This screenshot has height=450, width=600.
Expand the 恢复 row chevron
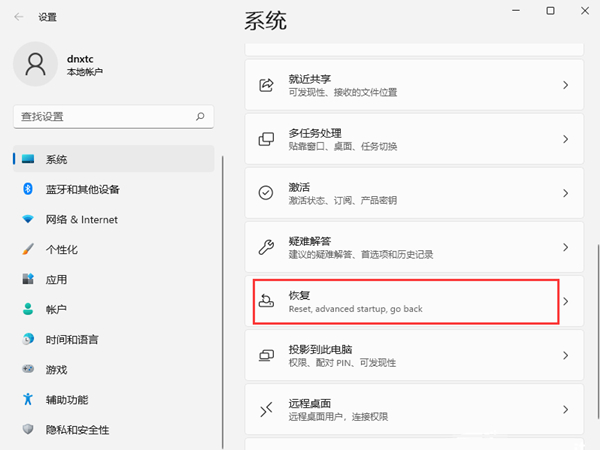[566, 302]
